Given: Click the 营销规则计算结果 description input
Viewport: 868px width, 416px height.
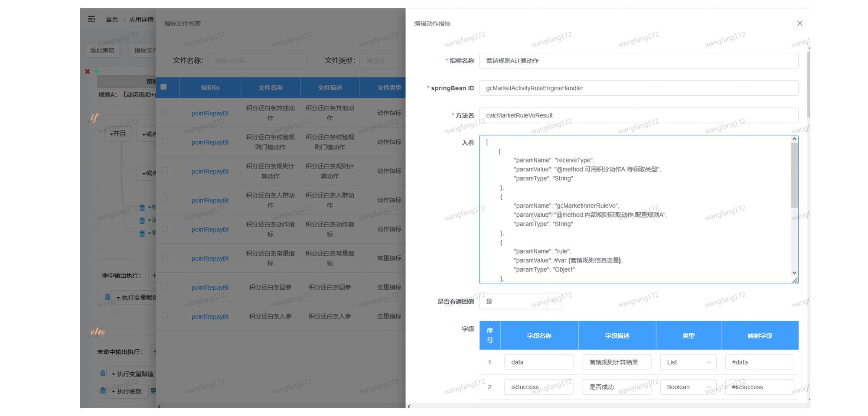Looking at the screenshot, I should [x=617, y=362].
